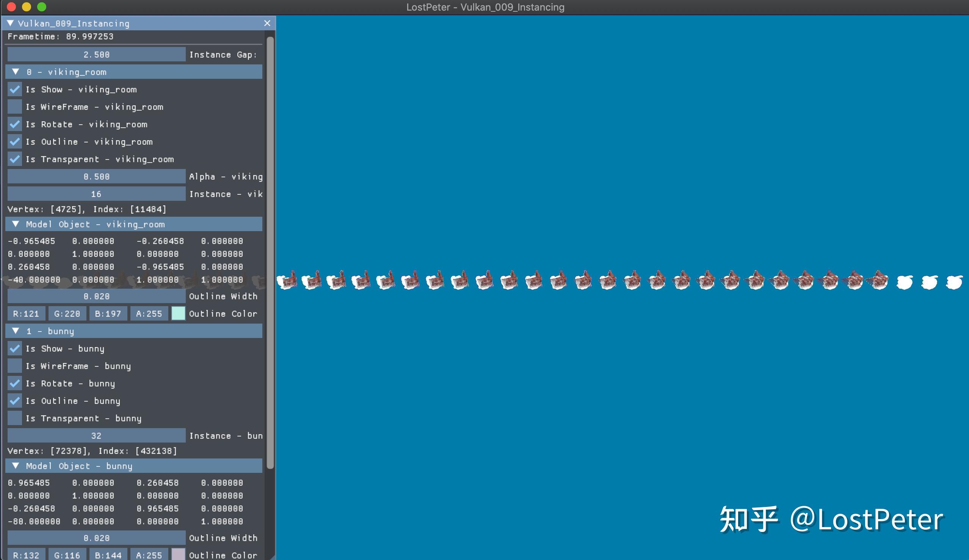Uncheck Is Show - viking_room
Viewport: 969px width, 560px height.
[x=15, y=89]
